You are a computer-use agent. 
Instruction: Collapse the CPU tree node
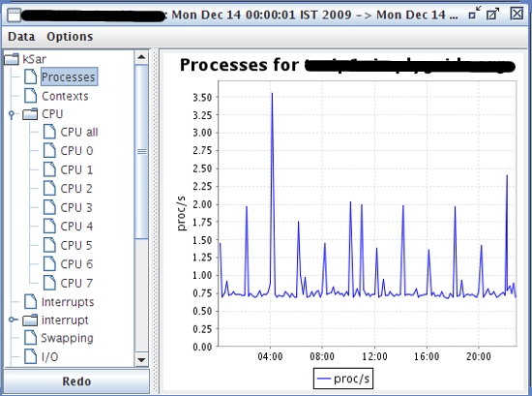[x=12, y=114]
